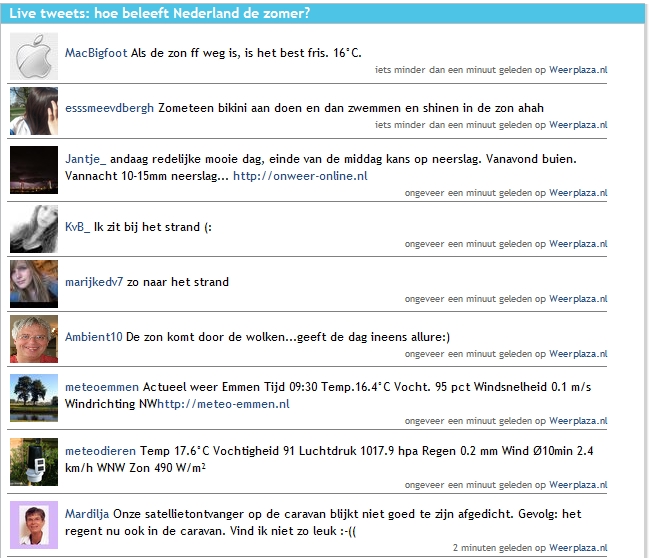The height and width of the screenshot is (558, 649).
Task: Open the MacBigfoot username link
Action: [x=96, y=53]
